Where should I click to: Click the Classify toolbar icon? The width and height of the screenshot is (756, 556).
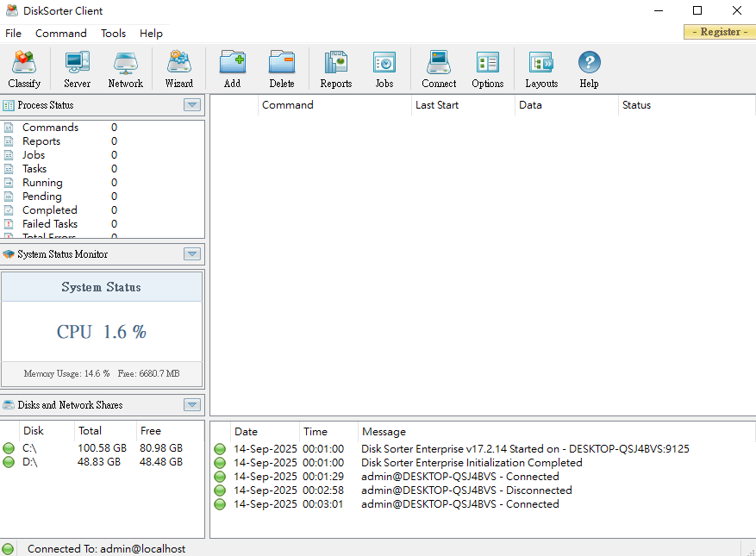coord(24,70)
